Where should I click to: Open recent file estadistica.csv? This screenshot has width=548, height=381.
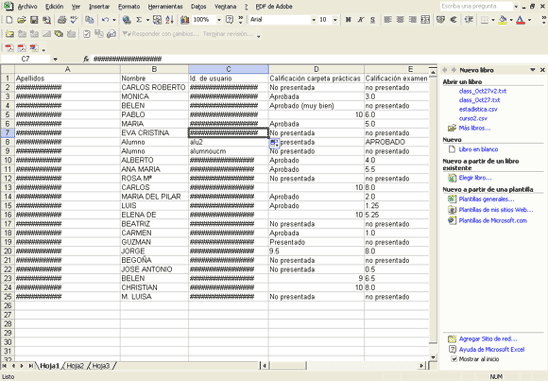pyautogui.click(x=478, y=109)
